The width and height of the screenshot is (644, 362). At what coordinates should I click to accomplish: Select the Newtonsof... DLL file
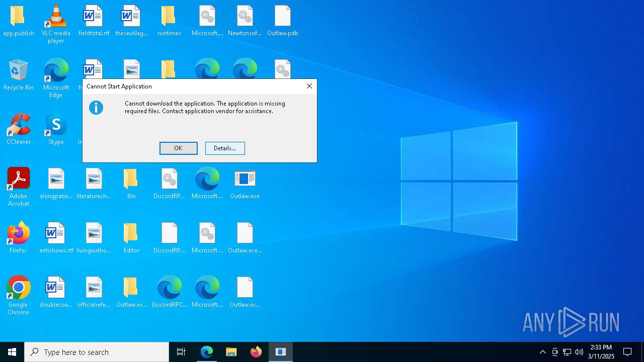[x=245, y=21]
